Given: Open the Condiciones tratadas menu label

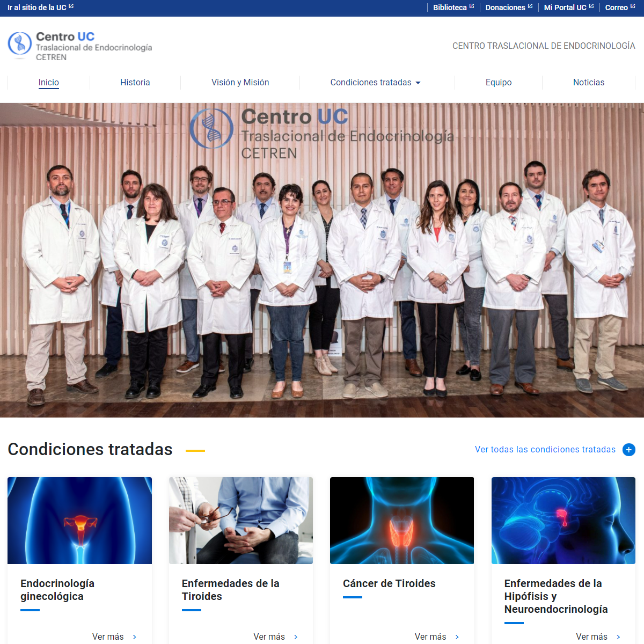Looking at the screenshot, I should pyautogui.click(x=371, y=82).
